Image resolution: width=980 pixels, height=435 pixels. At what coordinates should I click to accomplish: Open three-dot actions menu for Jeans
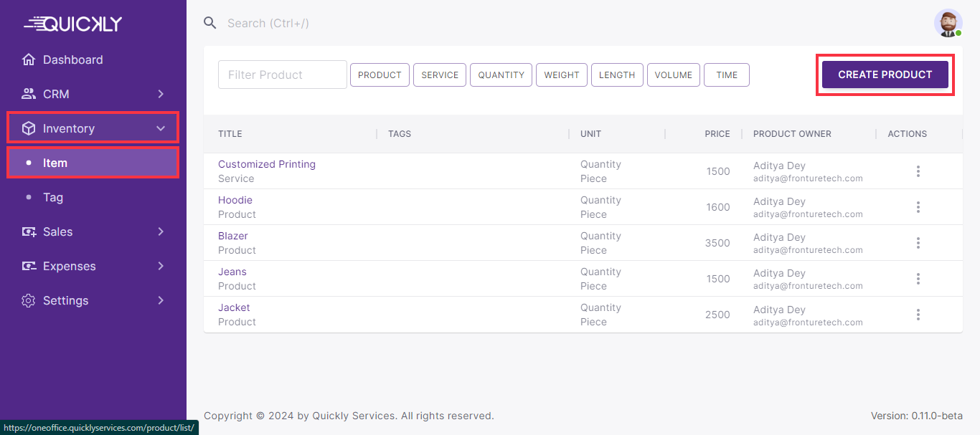[918, 279]
